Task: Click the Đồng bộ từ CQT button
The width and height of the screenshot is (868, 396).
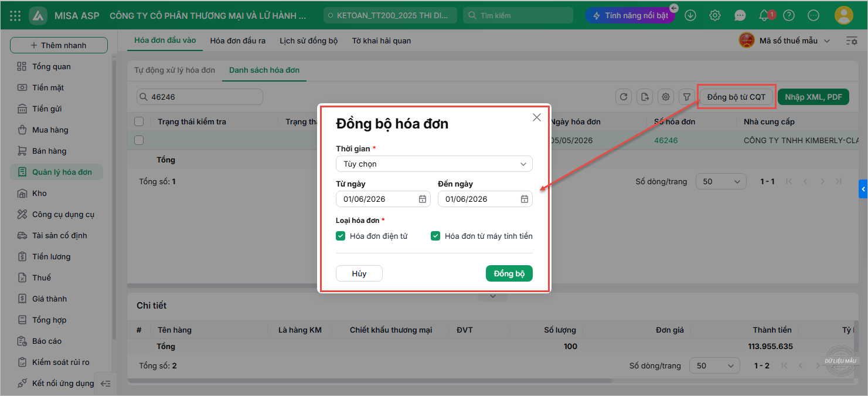Action: pos(737,97)
